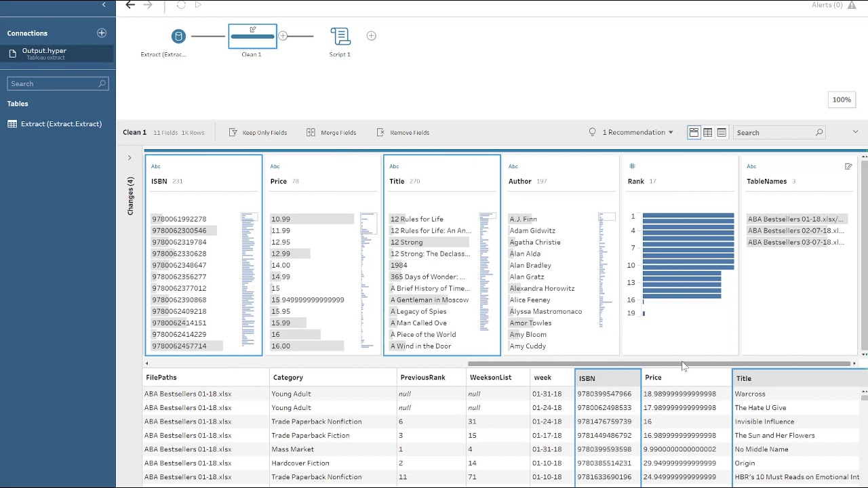868x488 pixels.
Task: Select the Output.hyper connection
Action: pyautogui.click(x=58, y=54)
